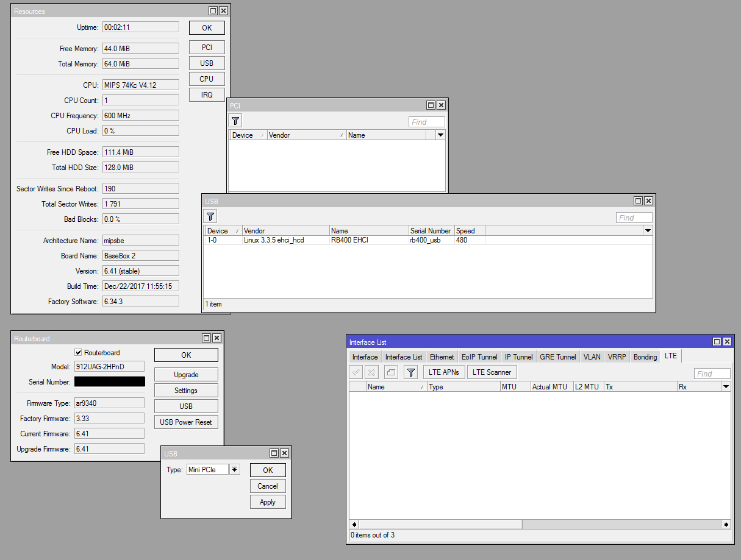Image resolution: width=741 pixels, height=560 pixels.
Task: Open the Name column dropdown in the PCI window
Action: pos(440,135)
